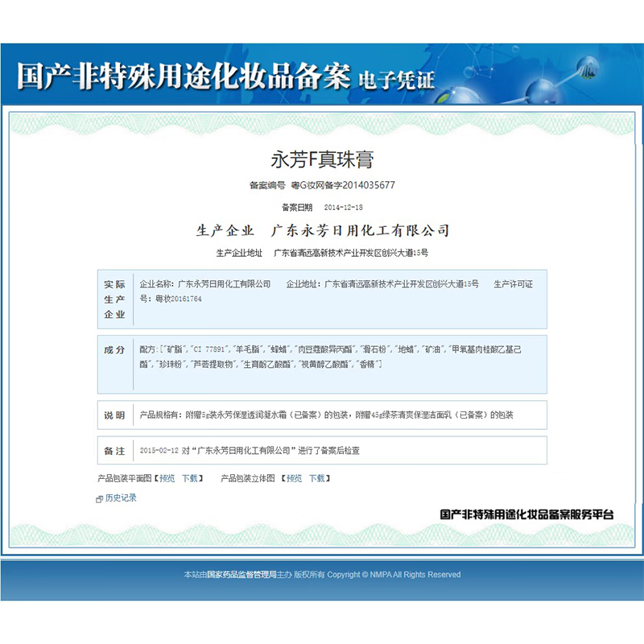The image size is (644, 644).
Task: Click the 国家药品监督管理局 footer text
Action: click(x=242, y=575)
